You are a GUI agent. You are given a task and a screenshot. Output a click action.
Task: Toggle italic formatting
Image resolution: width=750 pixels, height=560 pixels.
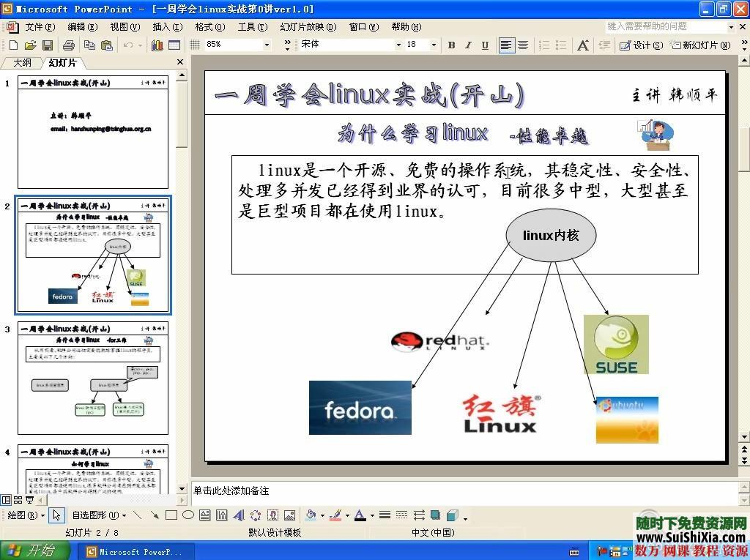coord(469,44)
